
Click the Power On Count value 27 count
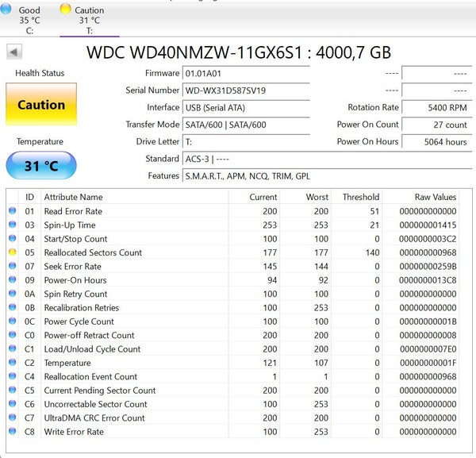pos(437,125)
